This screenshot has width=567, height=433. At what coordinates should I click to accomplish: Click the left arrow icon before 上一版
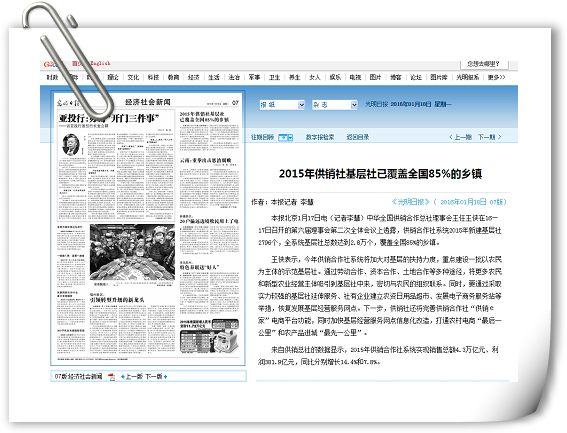coord(123,377)
